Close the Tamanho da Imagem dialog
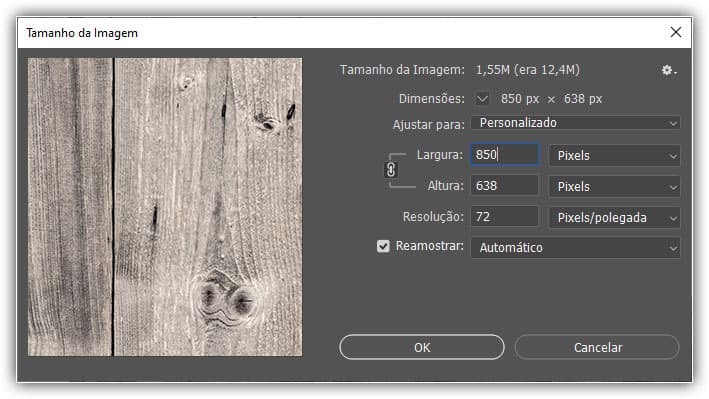 click(x=676, y=32)
